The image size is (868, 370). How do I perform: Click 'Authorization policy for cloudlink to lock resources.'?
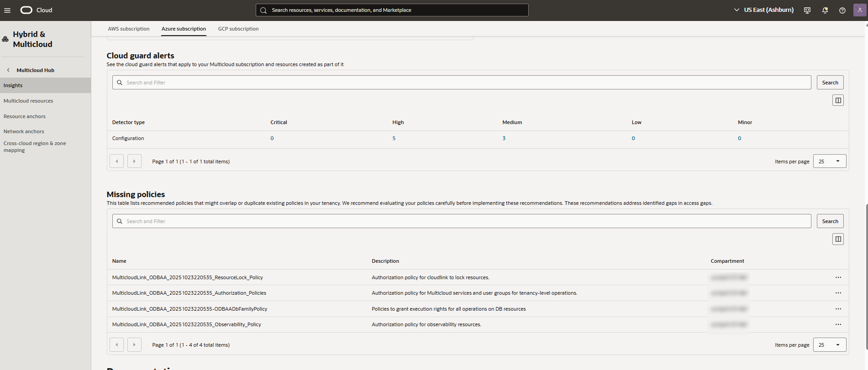431,277
